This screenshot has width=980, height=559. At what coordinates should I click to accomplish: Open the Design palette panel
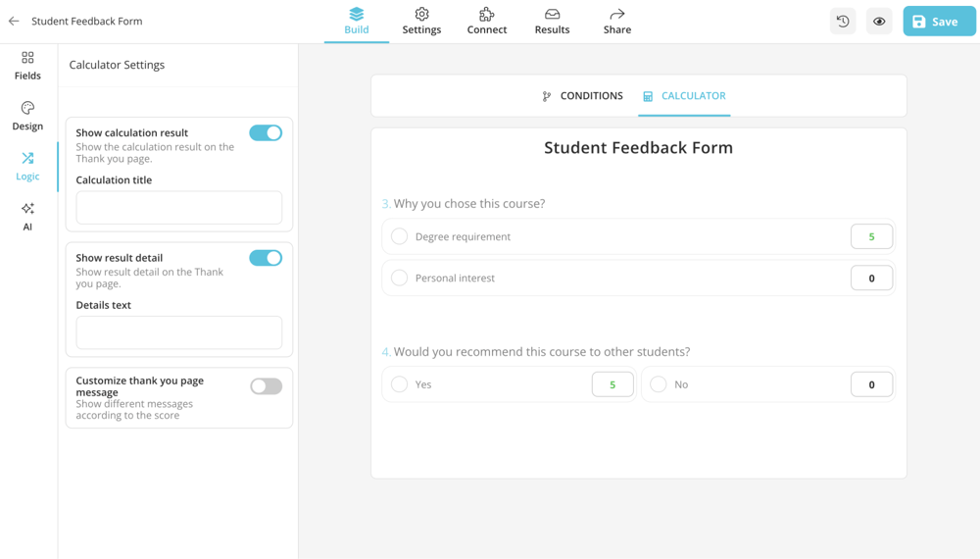pos(27,116)
